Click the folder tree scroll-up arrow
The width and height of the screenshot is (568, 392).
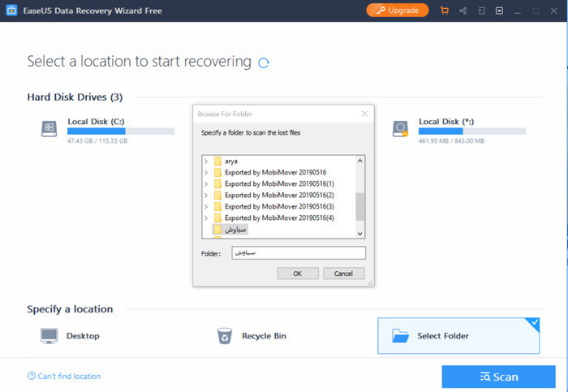[x=359, y=161]
